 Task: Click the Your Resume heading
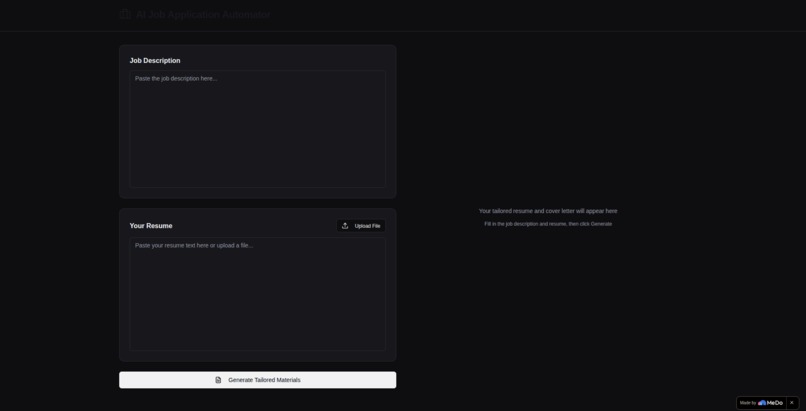point(151,226)
